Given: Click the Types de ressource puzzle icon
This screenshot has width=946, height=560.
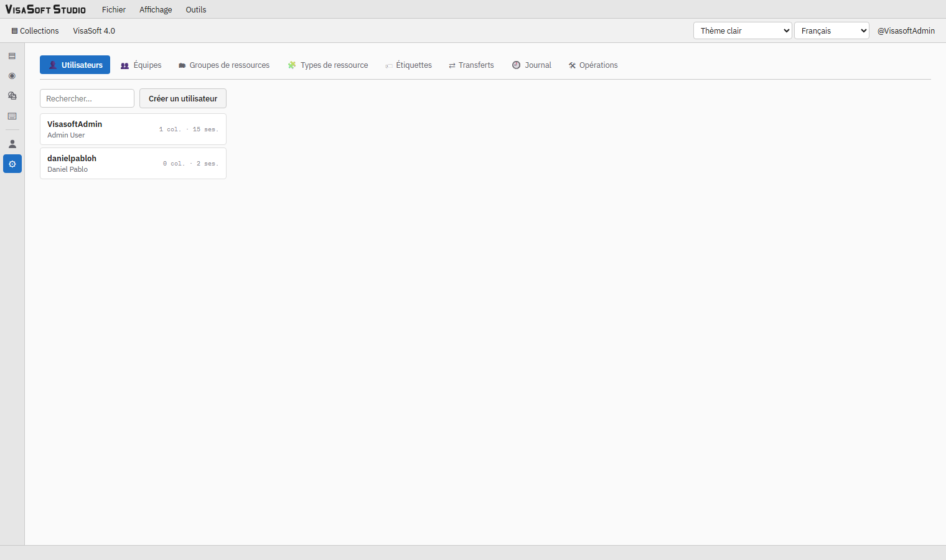Looking at the screenshot, I should click(x=292, y=65).
